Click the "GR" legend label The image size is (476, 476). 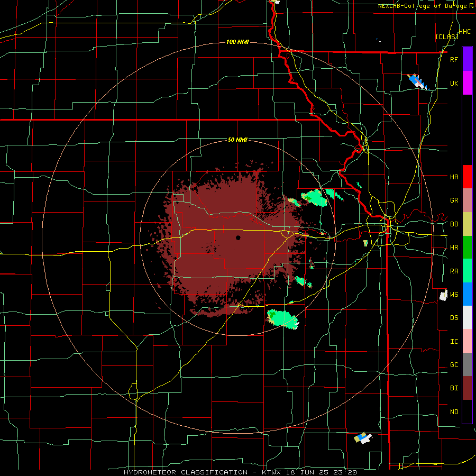[454, 200]
